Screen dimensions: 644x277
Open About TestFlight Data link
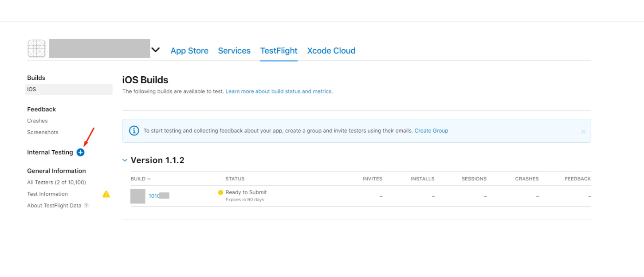click(x=54, y=206)
